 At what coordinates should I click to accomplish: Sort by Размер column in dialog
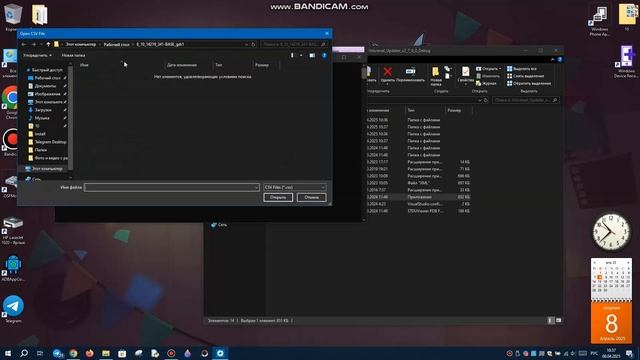[262, 65]
